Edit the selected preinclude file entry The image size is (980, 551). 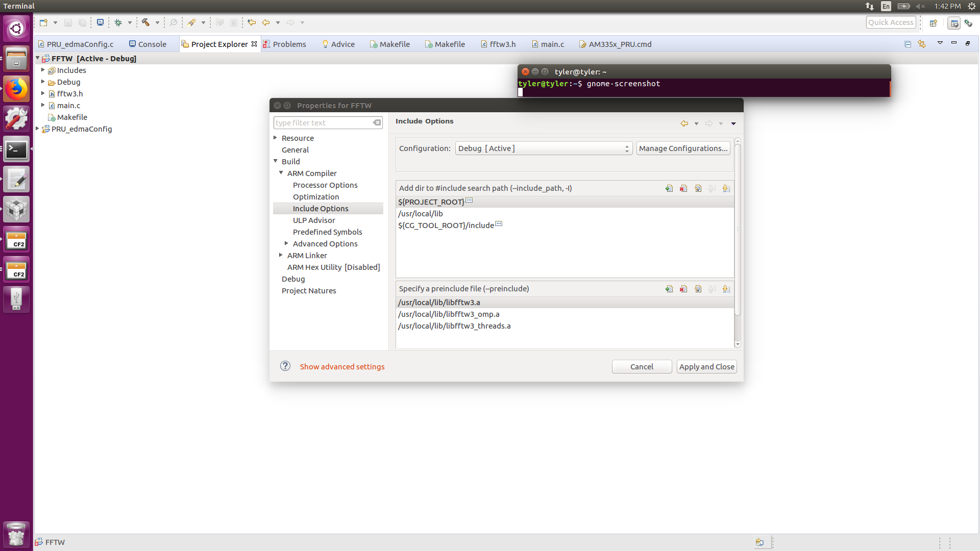pyautogui.click(x=698, y=289)
